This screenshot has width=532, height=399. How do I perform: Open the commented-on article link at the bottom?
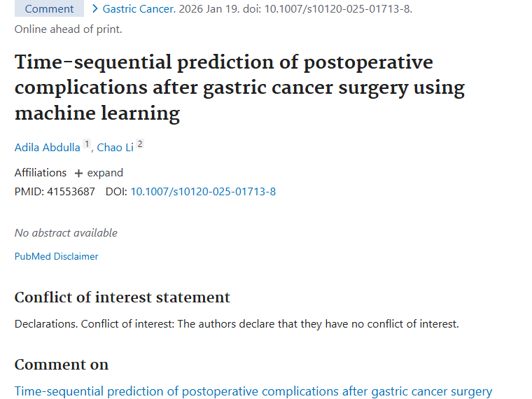tap(253, 391)
